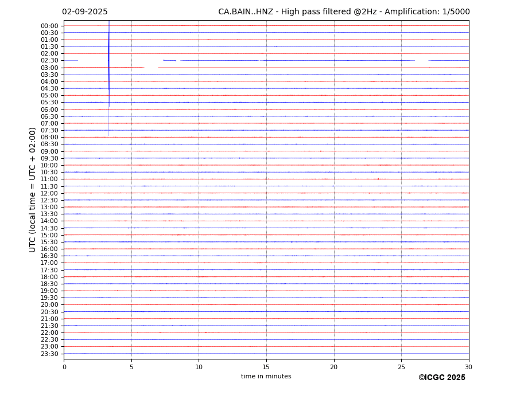Click the 21:00 trace time label
532x399 pixels.
point(49,319)
